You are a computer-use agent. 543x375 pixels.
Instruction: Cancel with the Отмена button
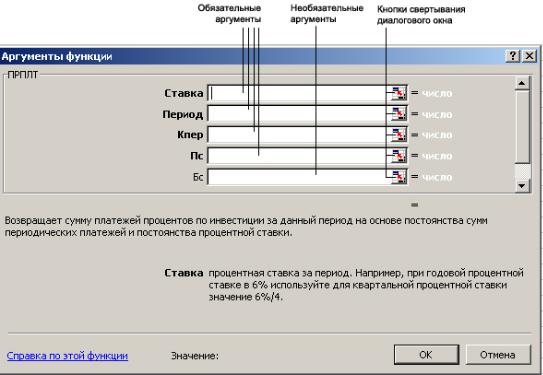(498, 355)
